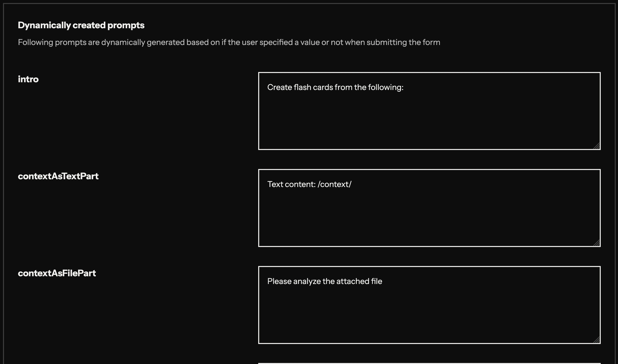Screen dimensions: 618x364
Task: Click the "Please analyze the attached file" line
Action: click(325, 281)
